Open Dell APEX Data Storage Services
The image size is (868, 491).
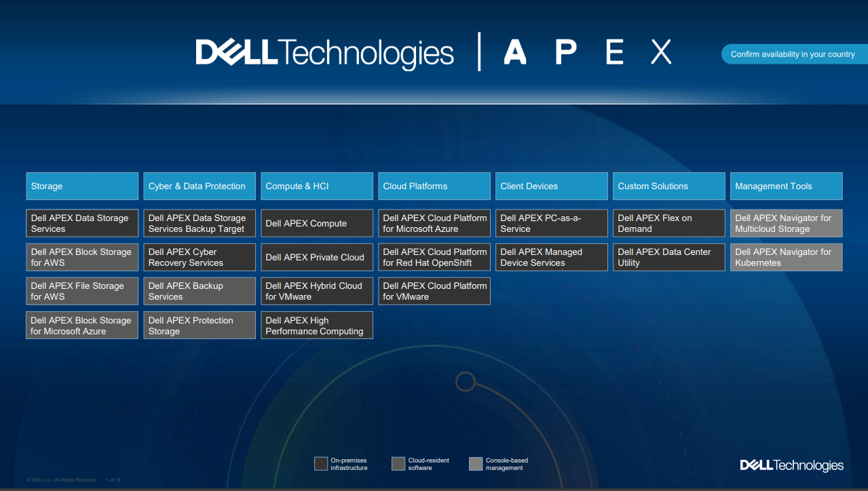pos(82,223)
